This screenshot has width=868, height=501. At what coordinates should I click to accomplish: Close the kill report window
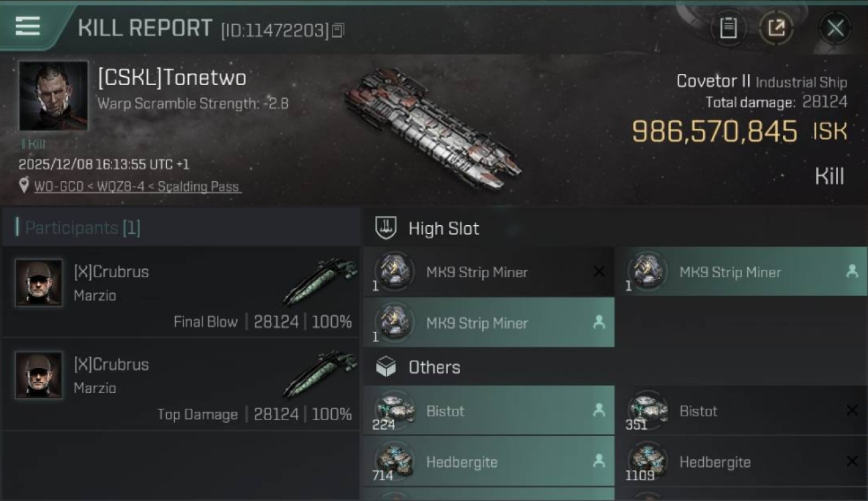pyautogui.click(x=835, y=28)
